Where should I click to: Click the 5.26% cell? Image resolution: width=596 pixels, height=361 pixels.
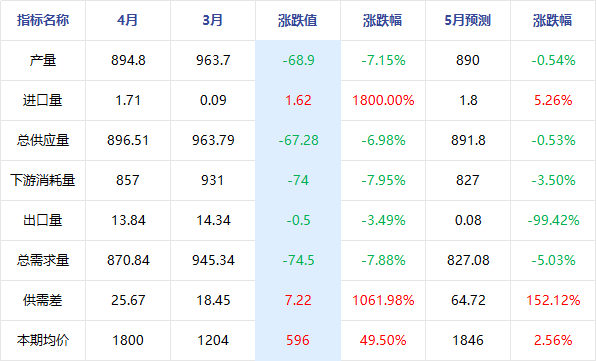[553, 100]
